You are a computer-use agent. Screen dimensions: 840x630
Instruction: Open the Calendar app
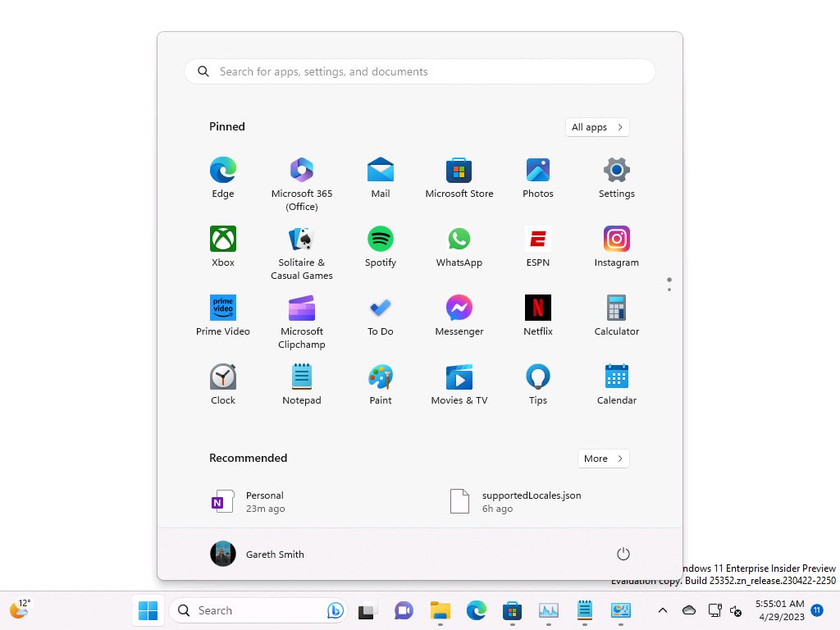[617, 385]
